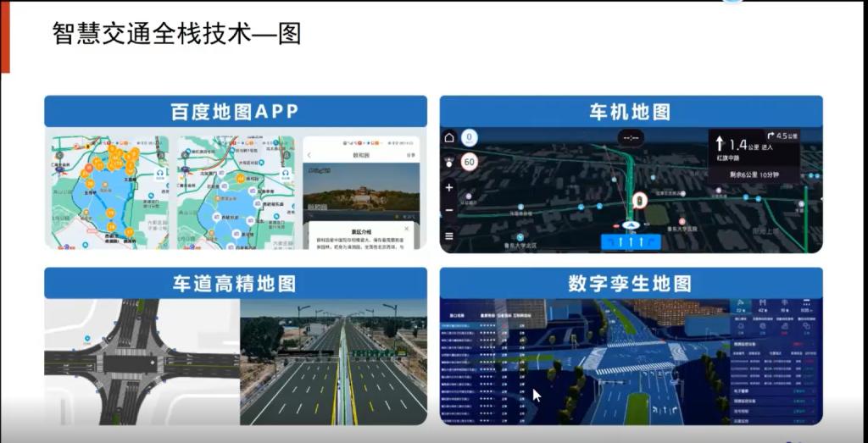The height and width of the screenshot is (443, 868).
Task: Open the car map hamburger menu icon
Action: point(449,236)
